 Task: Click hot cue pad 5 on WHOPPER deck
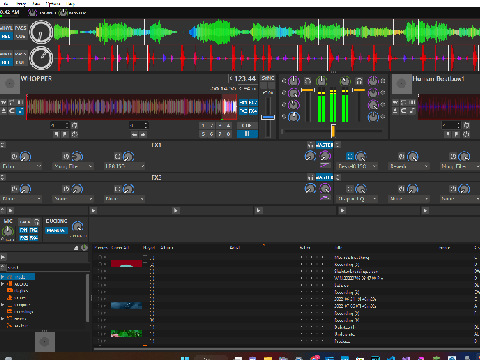pos(203,134)
